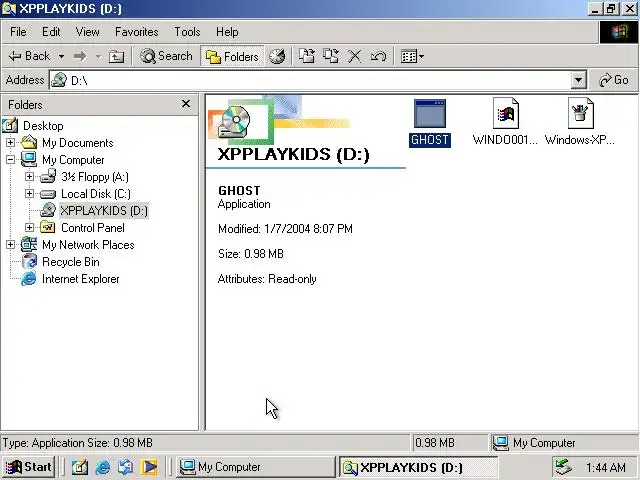Viewport: 640px width, 480px height.
Task: Click status bar text Type: Application
Action: 78,443
